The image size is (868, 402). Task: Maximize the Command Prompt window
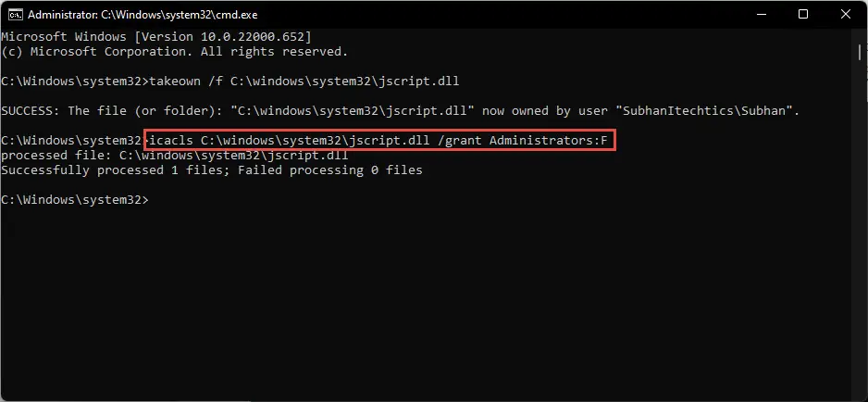click(x=803, y=15)
